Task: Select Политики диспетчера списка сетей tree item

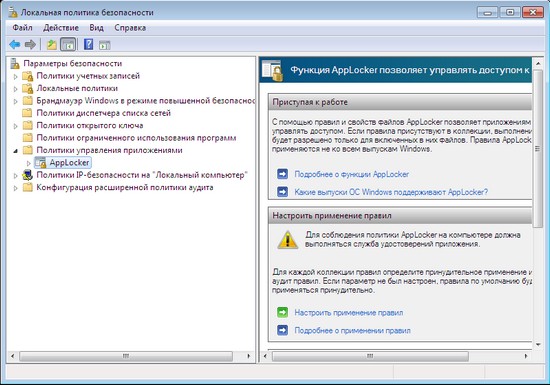Action: 103,113
